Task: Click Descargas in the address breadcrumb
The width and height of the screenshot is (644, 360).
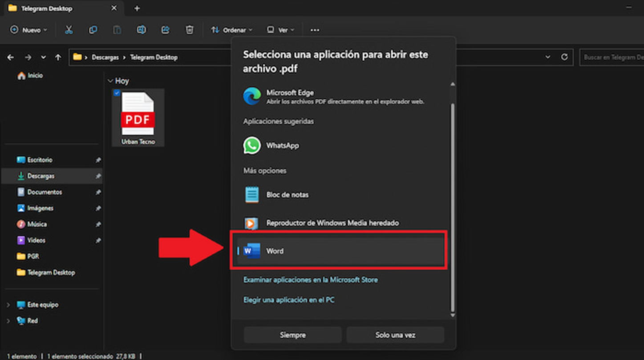Action: tap(105, 57)
